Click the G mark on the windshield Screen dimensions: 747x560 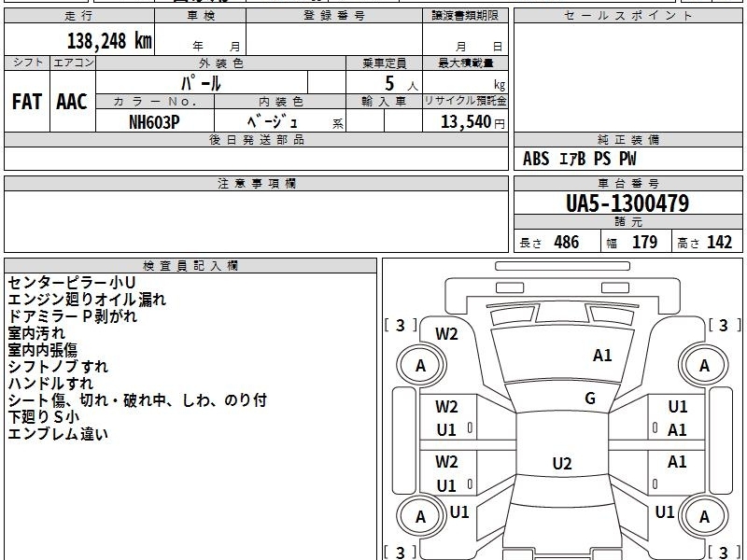click(x=590, y=399)
